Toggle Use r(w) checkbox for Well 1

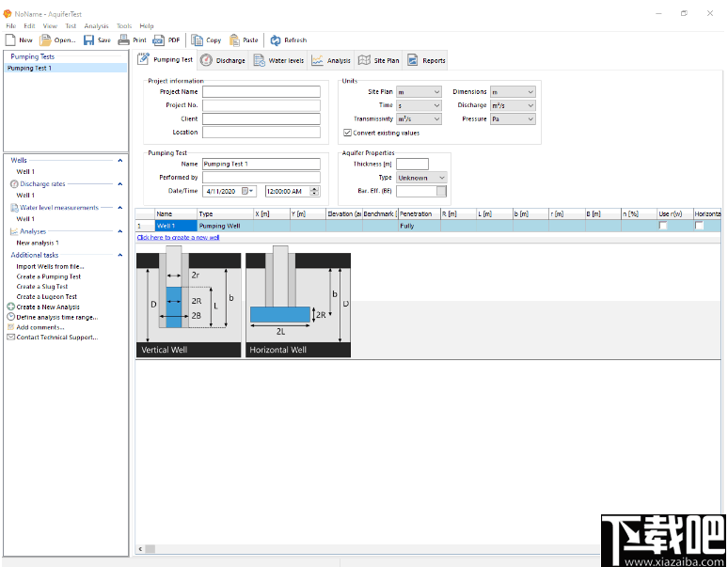point(663,226)
